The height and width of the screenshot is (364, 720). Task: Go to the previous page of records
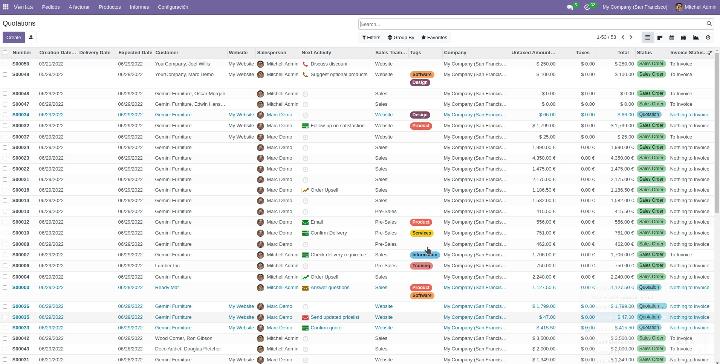coord(623,37)
